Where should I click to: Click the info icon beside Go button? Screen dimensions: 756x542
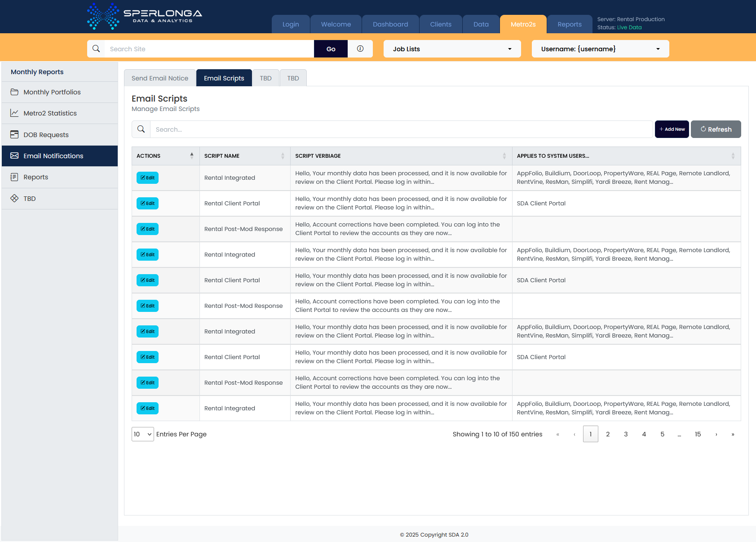[x=360, y=49]
